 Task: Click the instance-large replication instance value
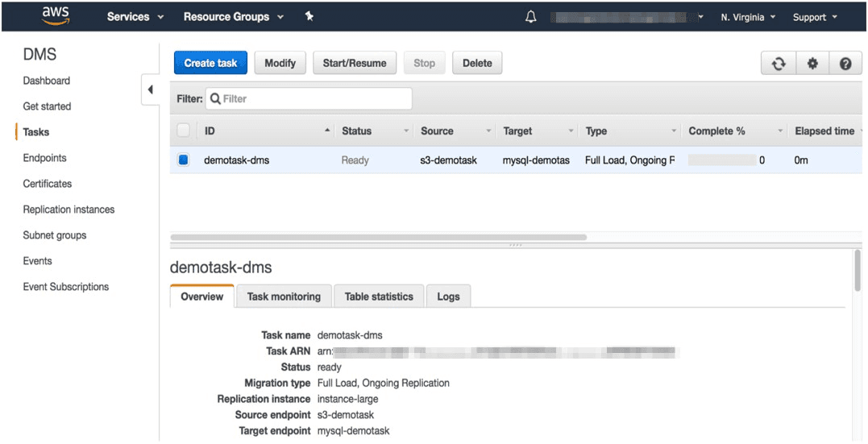click(x=347, y=399)
